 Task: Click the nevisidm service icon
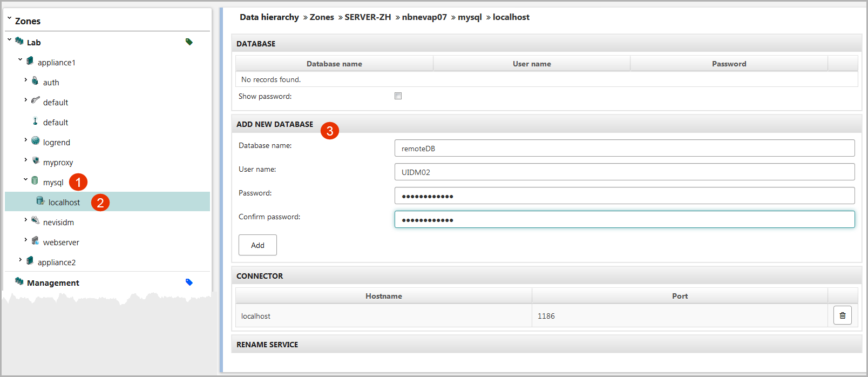point(36,220)
